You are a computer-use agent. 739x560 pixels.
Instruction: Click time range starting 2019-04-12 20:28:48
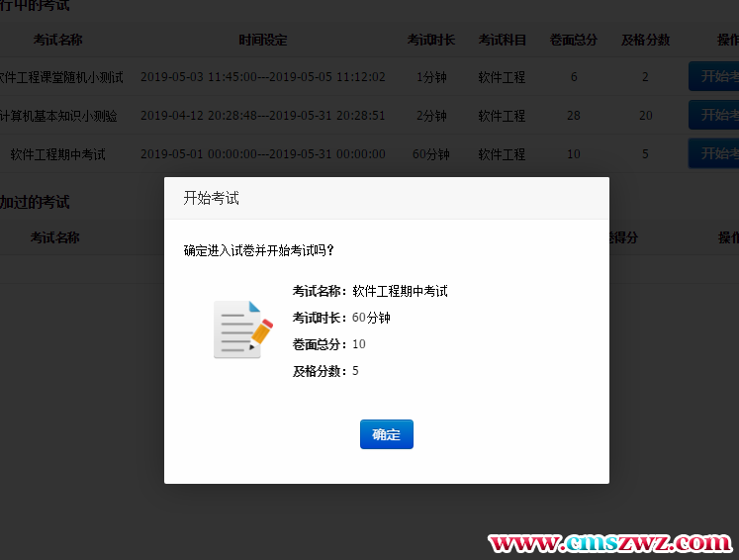[x=262, y=116]
